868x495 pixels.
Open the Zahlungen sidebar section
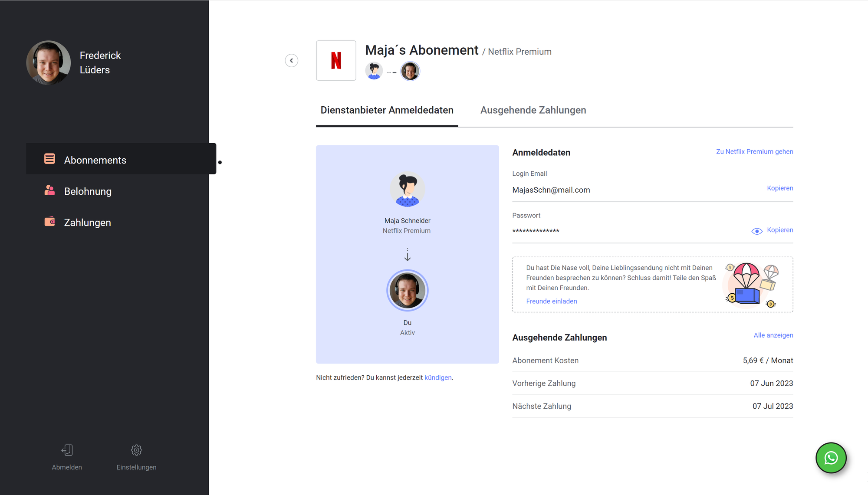(x=121, y=222)
